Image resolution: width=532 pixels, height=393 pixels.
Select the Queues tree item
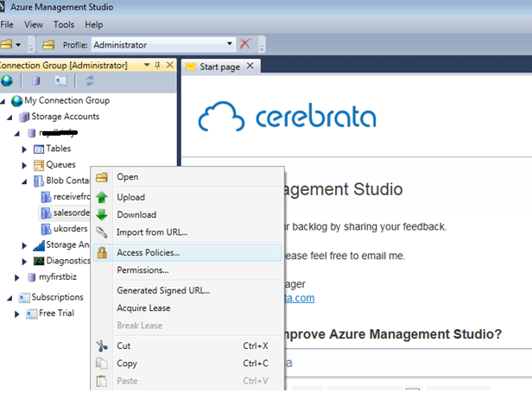pos(60,165)
